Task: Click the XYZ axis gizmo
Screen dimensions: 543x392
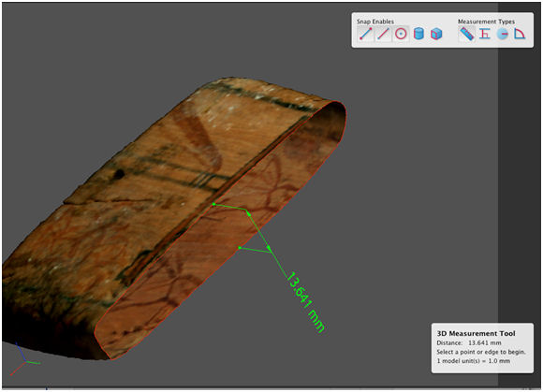Action: click(24, 359)
